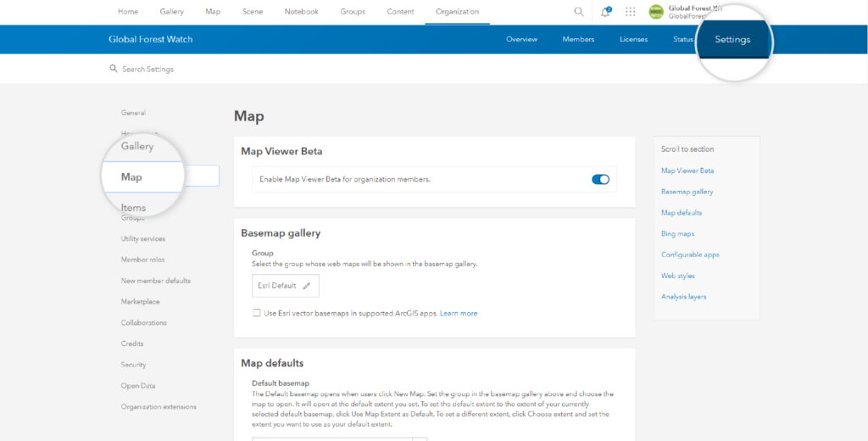Select Organization extensions in sidebar
This screenshot has width=868, height=441.
[159, 406]
